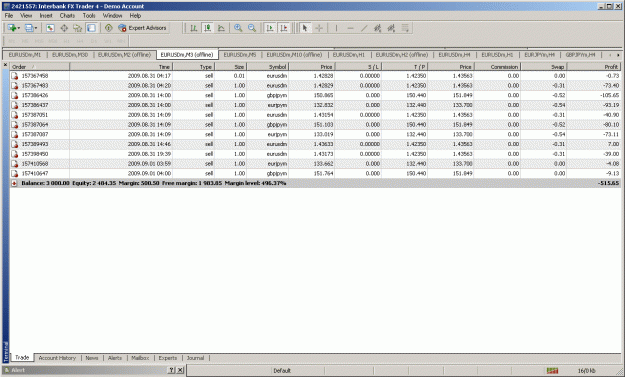Open the Window menu
The height and width of the screenshot is (377, 625).
click(112, 16)
